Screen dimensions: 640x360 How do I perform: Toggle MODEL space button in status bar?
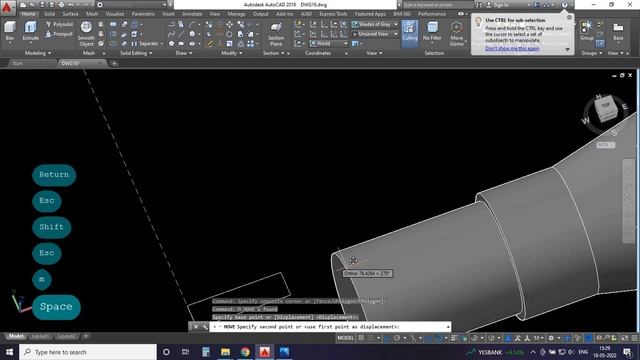coord(345,338)
